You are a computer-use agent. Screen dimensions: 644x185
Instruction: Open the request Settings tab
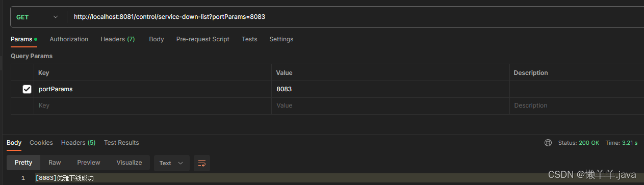point(281,39)
